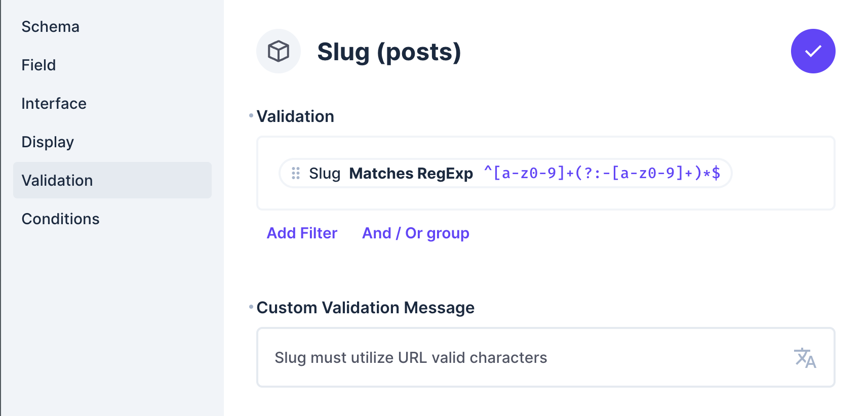Switch to the Field tab
Viewport: 868px width, 416px height.
(38, 65)
